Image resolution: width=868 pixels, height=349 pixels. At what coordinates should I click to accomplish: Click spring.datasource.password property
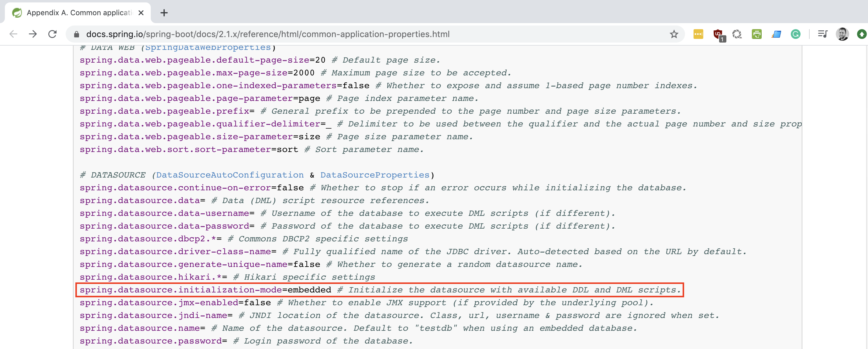[151, 341]
